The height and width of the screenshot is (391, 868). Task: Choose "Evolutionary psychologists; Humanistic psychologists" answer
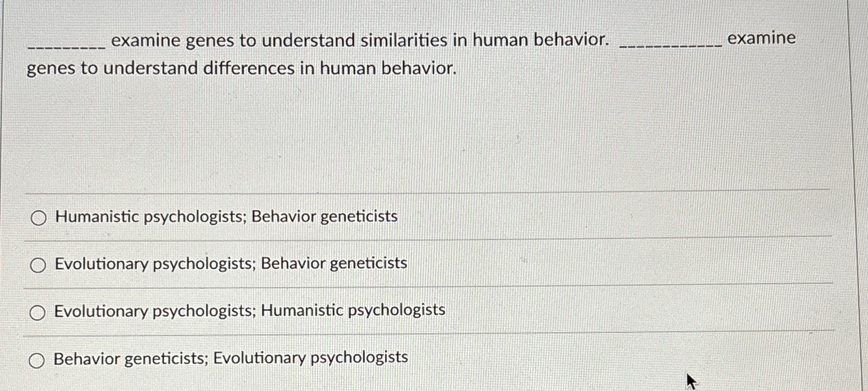(x=38, y=312)
